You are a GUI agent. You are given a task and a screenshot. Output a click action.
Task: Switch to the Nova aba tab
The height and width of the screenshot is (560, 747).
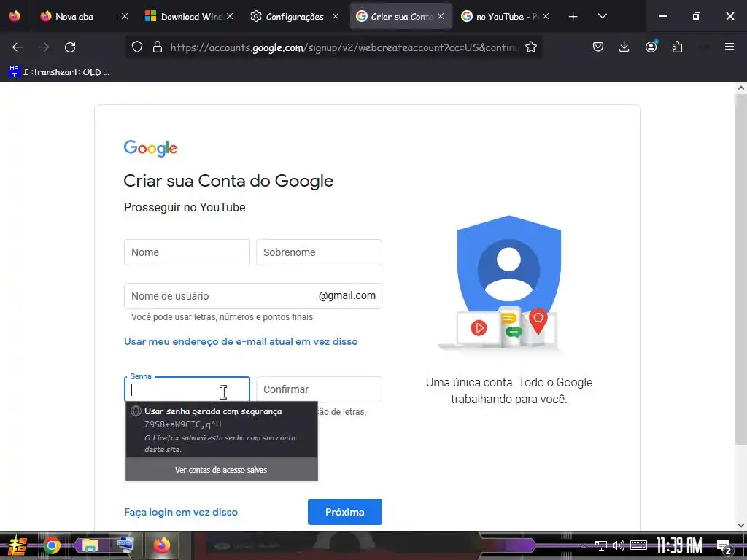click(85, 17)
